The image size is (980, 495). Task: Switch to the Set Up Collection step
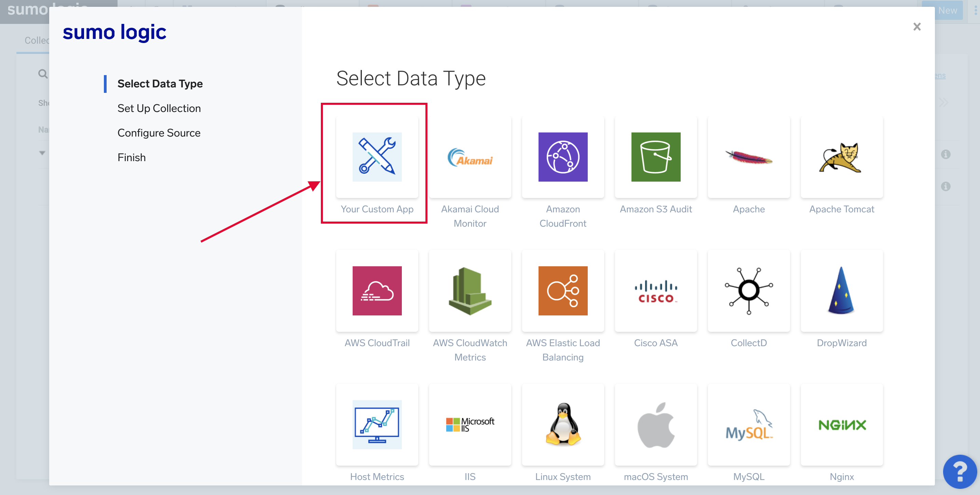(159, 108)
